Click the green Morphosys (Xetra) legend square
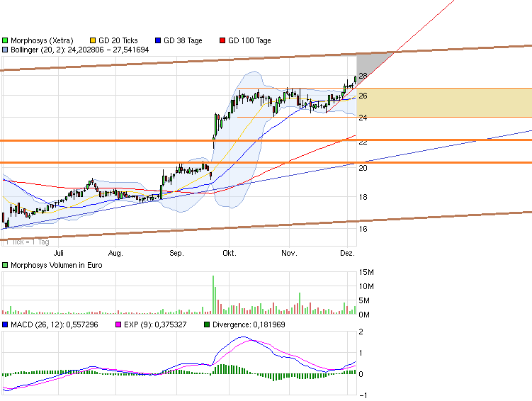Image resolution: width=532 pixels, height=401 pixels. pyautogui.click(x=6, y=41)
